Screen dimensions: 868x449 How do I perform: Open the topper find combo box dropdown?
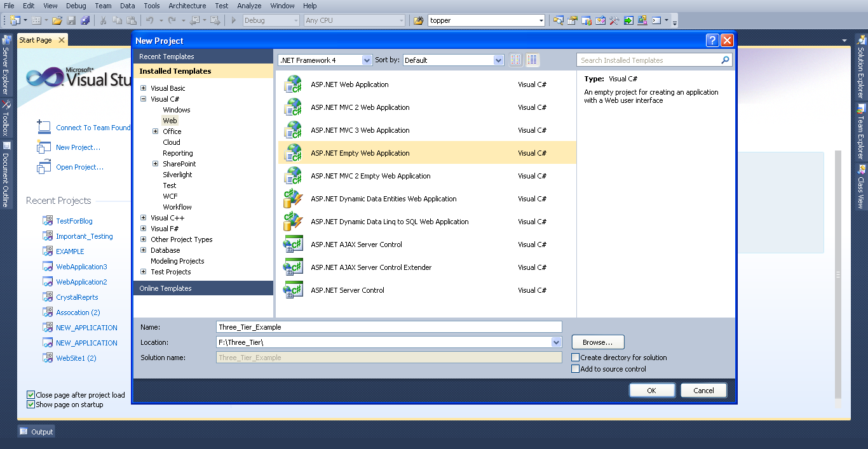(x=541, y=20)
